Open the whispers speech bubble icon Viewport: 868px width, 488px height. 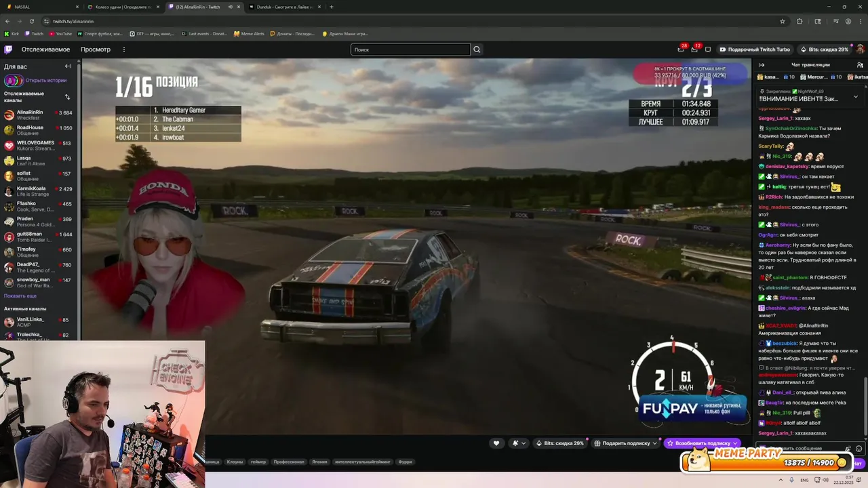(x=708, y=49)
